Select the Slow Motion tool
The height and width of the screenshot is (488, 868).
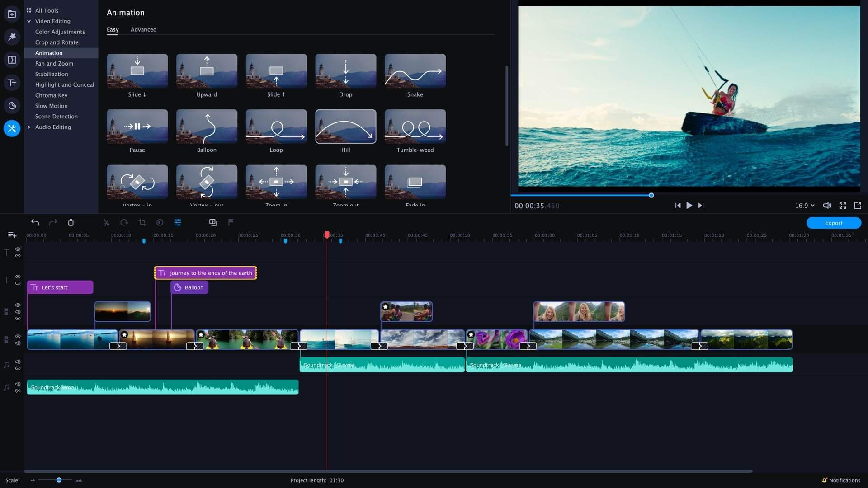(51, 106)
